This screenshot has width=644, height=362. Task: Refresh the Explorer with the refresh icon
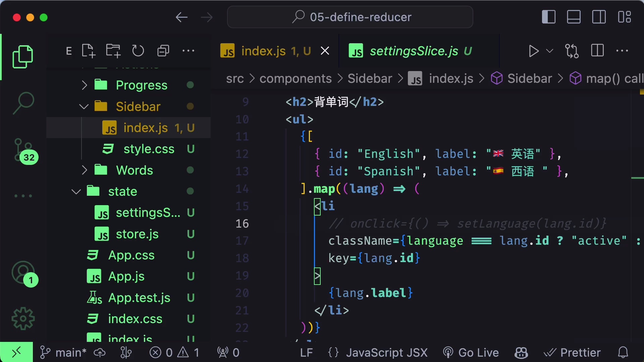138,51
